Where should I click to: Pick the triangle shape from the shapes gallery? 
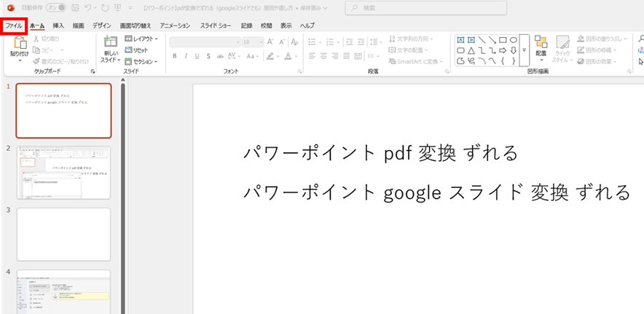pos(471,50)
